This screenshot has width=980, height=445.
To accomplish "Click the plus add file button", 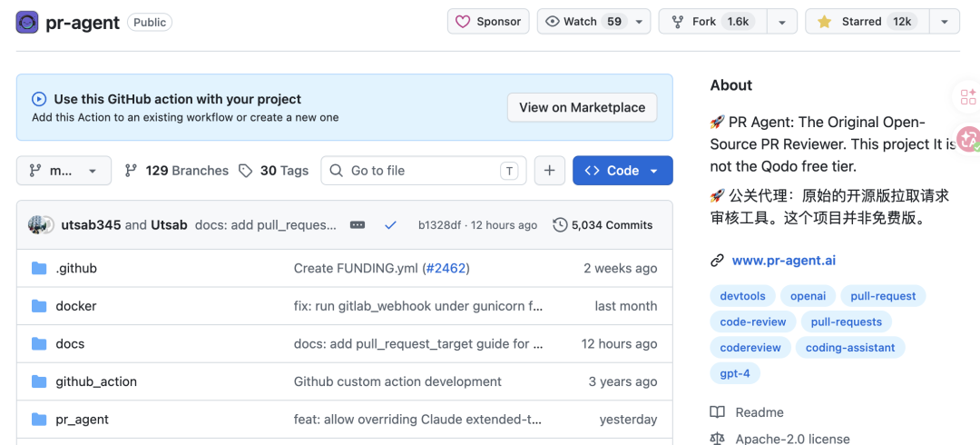I will coord(550,171).
